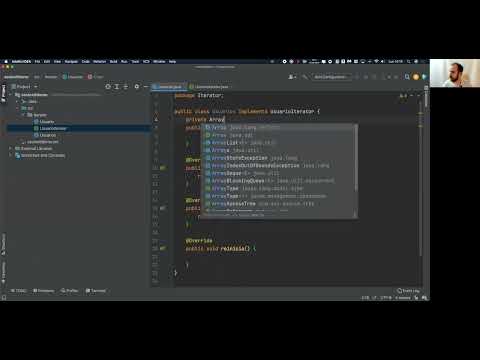Open the Window menu
The width and height of the screenshot is (480, 360).
pyautogui.click(x=159, y=62)
